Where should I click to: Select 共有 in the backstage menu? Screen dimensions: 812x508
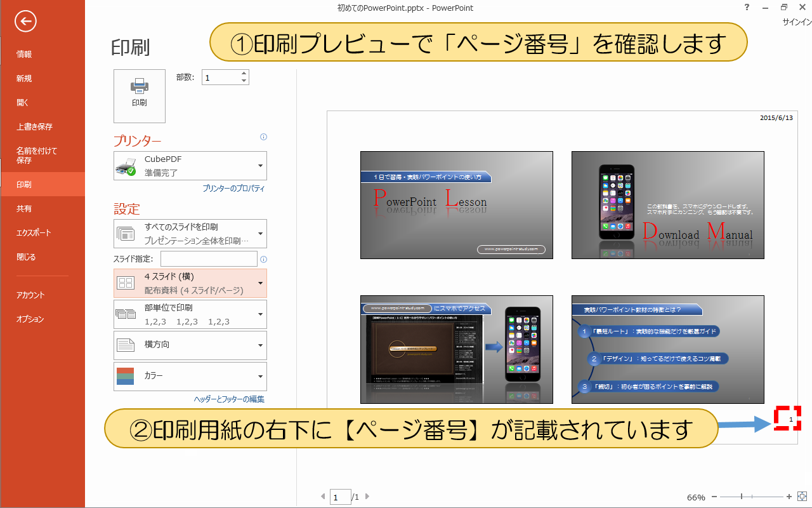pyautogui.click(x=43, y=208)
